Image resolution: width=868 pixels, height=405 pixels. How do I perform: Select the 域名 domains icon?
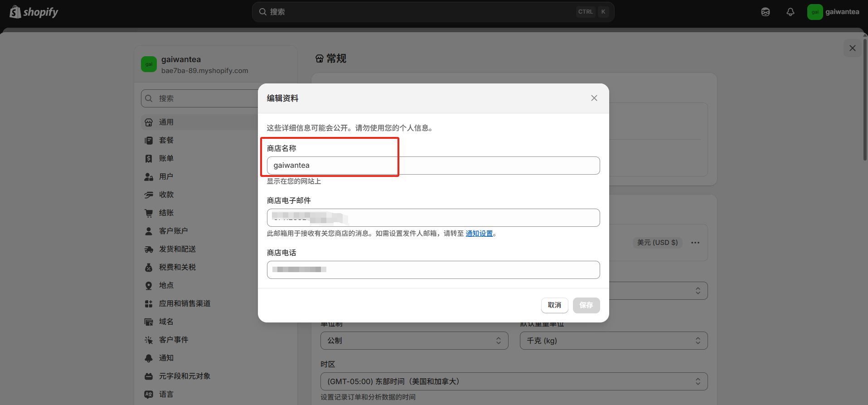[149, 322]
